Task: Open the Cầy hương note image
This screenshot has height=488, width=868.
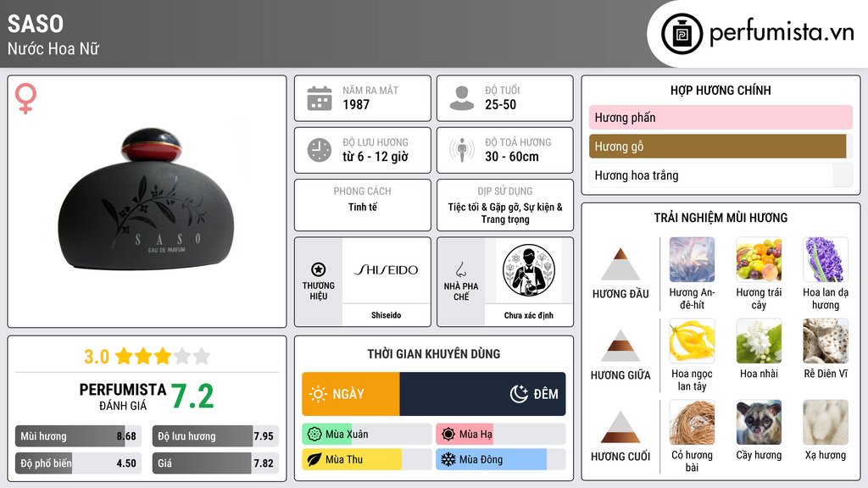Action: tap(759, 422)
